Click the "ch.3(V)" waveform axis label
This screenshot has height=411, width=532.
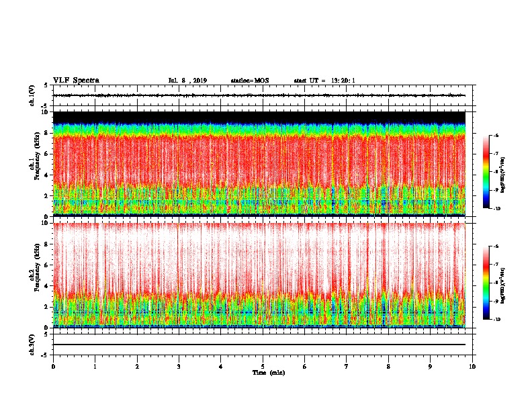coord(32,345)
